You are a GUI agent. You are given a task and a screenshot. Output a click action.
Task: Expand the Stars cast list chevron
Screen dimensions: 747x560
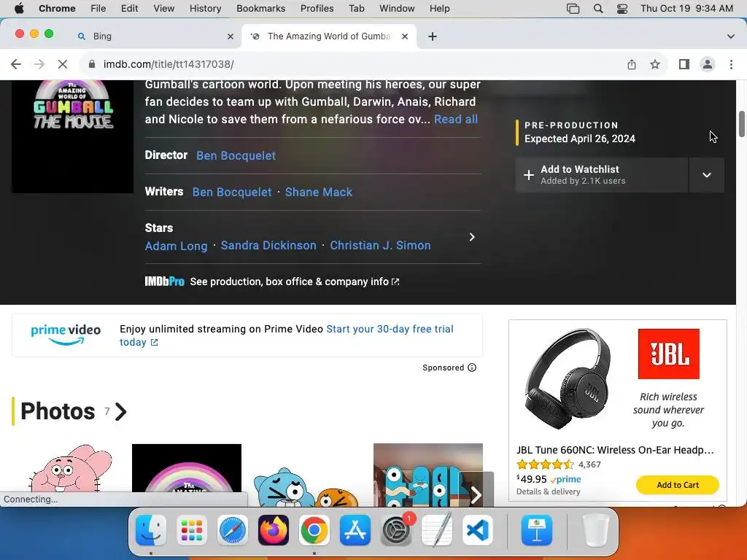click(472, 237)
